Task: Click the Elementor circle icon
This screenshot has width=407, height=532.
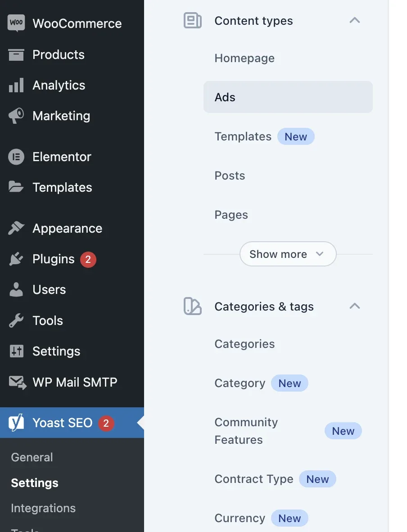Action: click(x=16, y=157)
